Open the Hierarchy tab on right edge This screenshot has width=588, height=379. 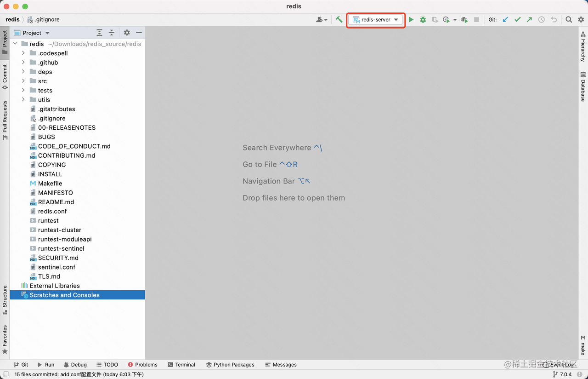tap(583, 47)
